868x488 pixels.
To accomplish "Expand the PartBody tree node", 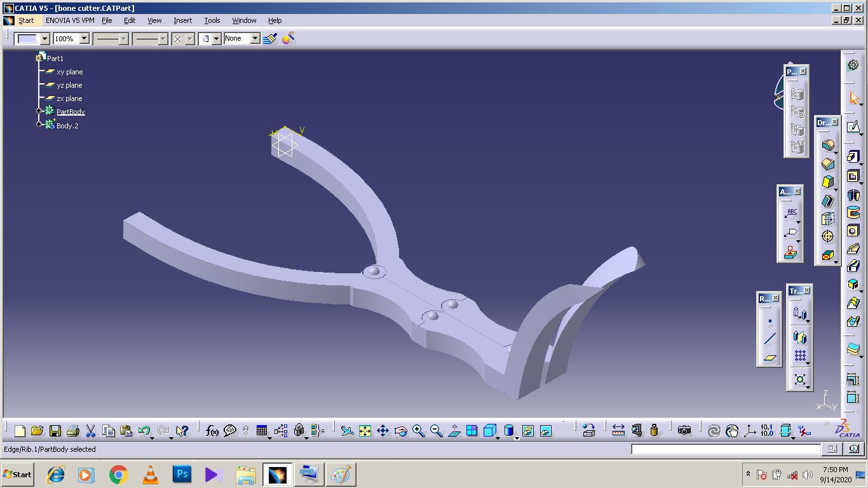I will 39,111.
